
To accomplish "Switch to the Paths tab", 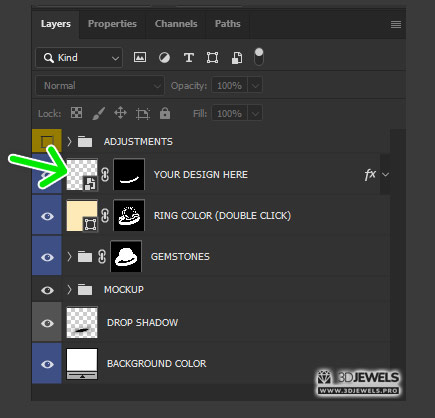I will 228,24.
